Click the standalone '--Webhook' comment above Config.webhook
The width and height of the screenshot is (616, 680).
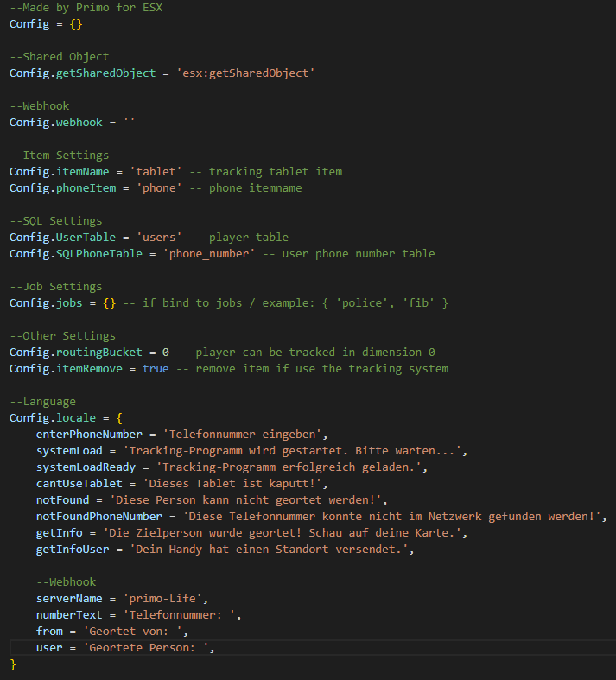[39, 105]
